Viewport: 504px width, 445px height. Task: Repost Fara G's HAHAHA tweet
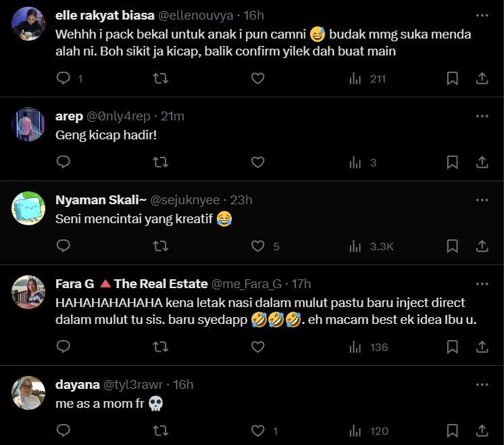[x=161, y=347]
